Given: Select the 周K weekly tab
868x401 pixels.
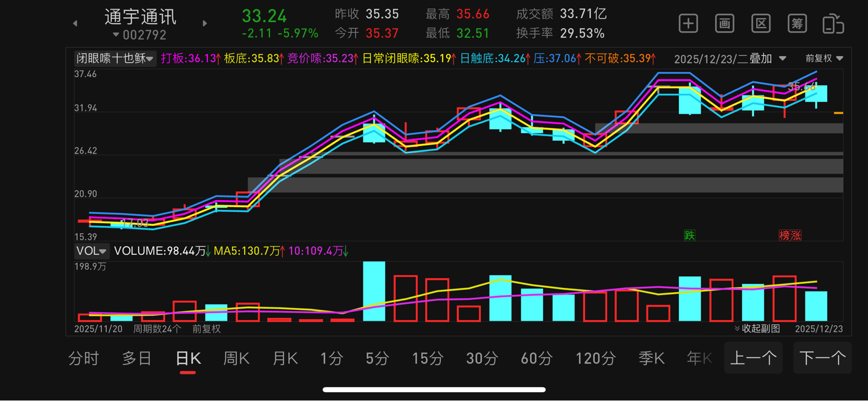Looking at the screenshot, I should tap(236, 358).
